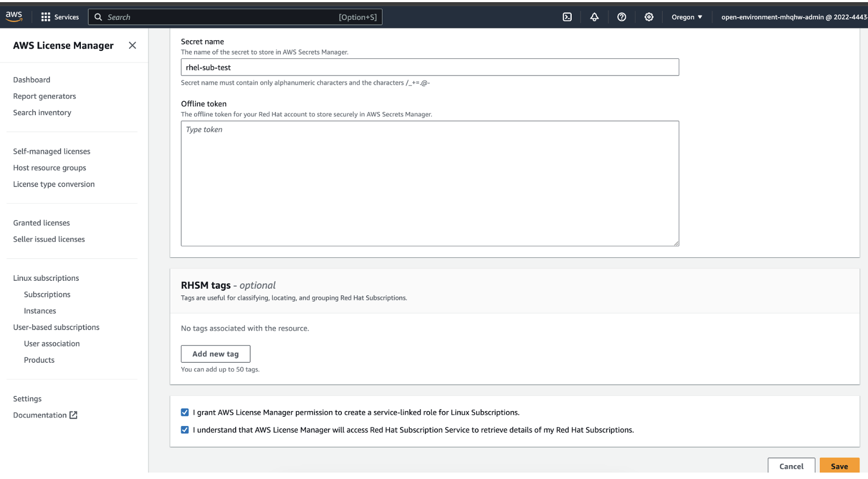
Task: Open Host resource groups
Action: [x=50, y=168]
